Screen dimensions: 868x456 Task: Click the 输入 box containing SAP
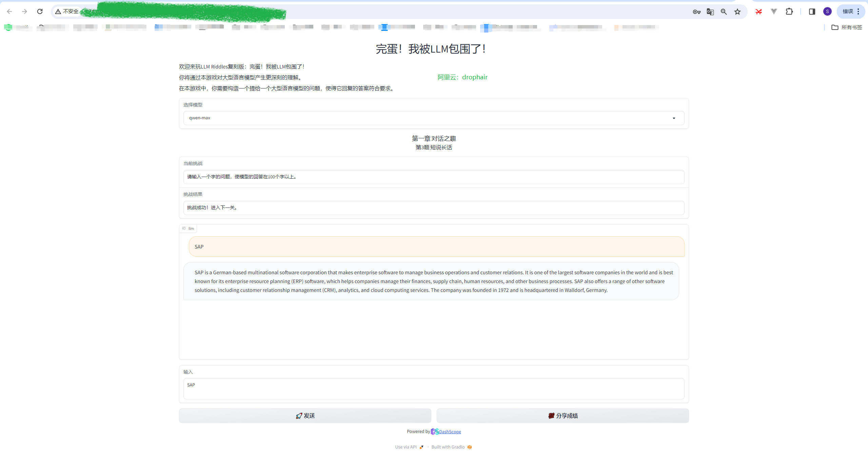(434, 389)
